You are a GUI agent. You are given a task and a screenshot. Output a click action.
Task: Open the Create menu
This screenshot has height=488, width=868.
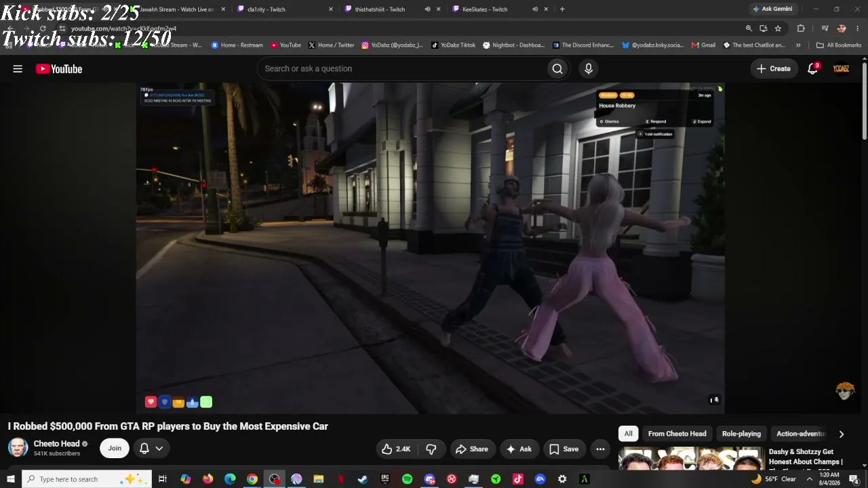point(774,68)
